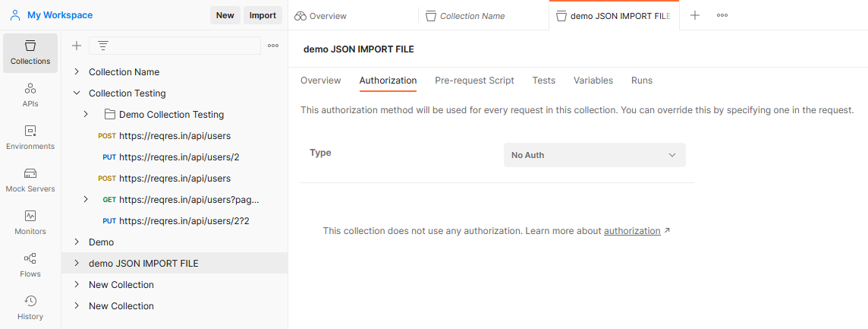Viewport: 868px width, 329px height.
Task: Expand the Collection Name collection
Action: 77,71
